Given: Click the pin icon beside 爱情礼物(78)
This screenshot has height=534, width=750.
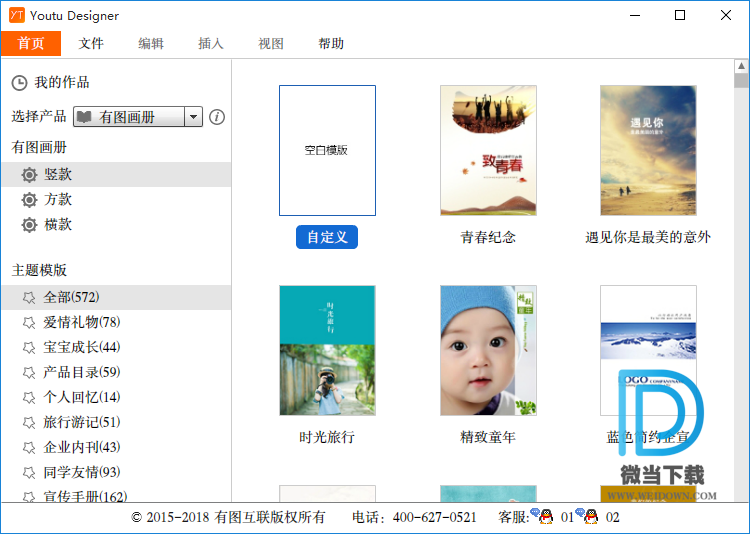Looking at the screenshot, I should pos(29,322).
